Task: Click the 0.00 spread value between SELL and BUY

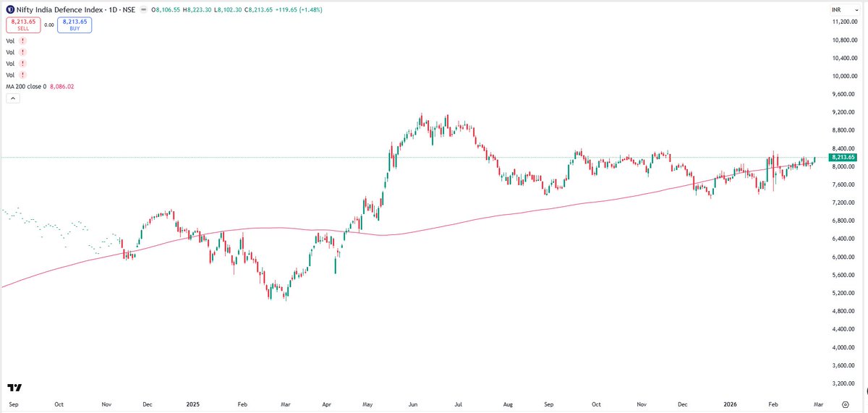Action: click(x=50, y=25)
